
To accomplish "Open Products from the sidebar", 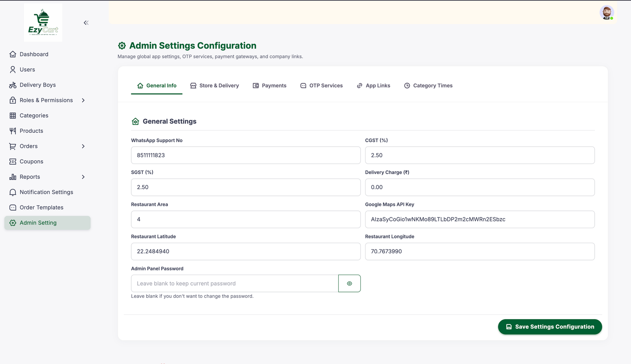I will [47, 131].
